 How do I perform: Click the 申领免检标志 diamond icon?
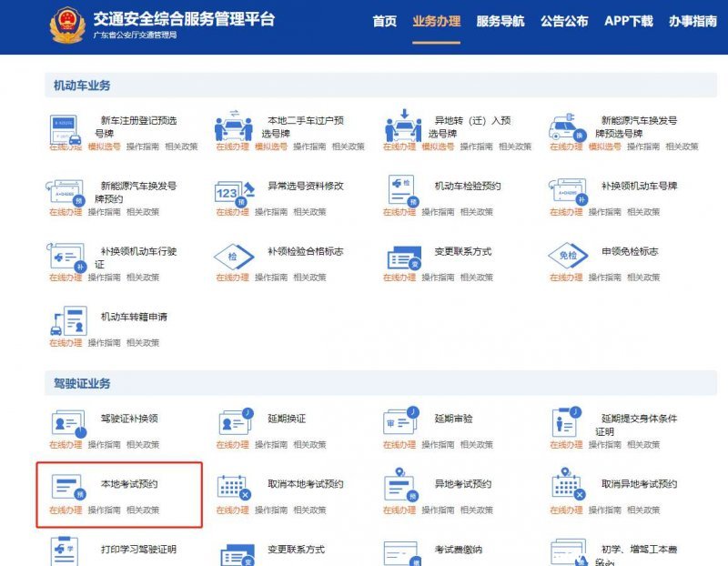click(x=568, y=258)
